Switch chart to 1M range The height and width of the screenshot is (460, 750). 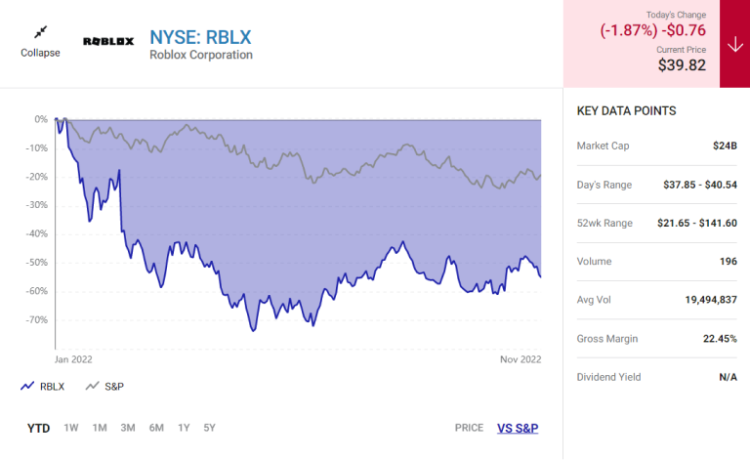pos(99,428)
